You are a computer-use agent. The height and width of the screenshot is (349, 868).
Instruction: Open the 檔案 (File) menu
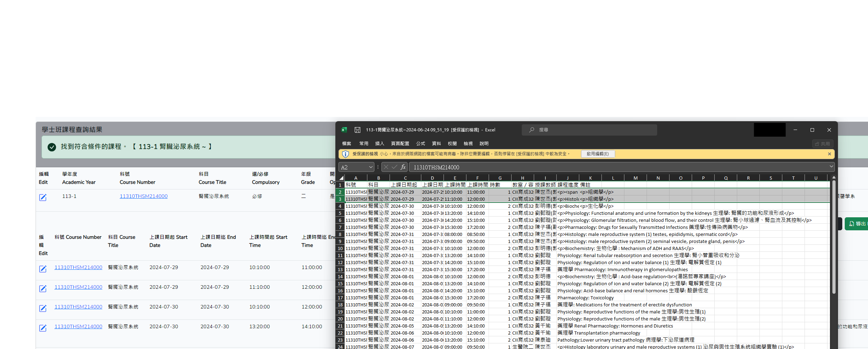pos(347,144)
